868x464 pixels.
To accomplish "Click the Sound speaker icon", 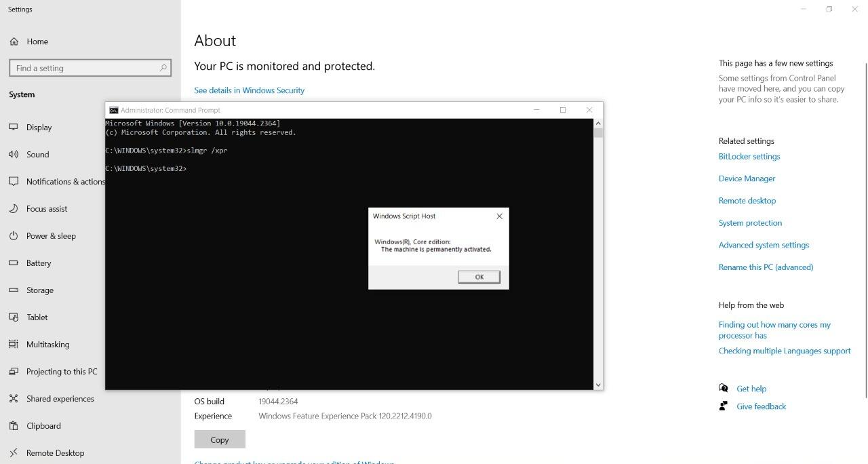I will click(x=14, y=154).
